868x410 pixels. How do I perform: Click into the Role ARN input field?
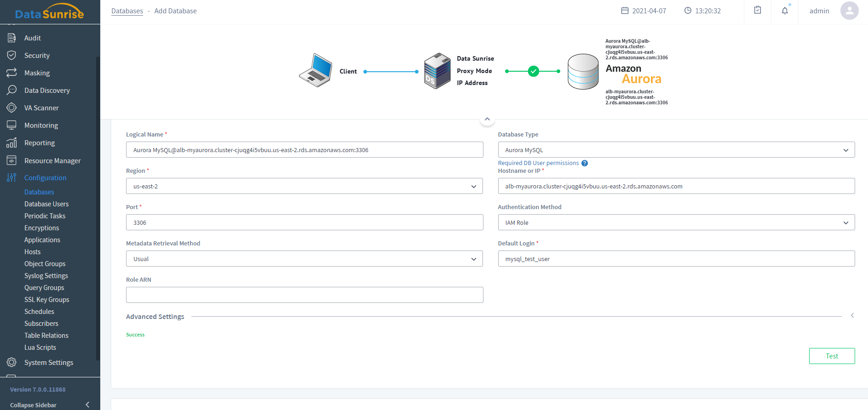point(304,295)
